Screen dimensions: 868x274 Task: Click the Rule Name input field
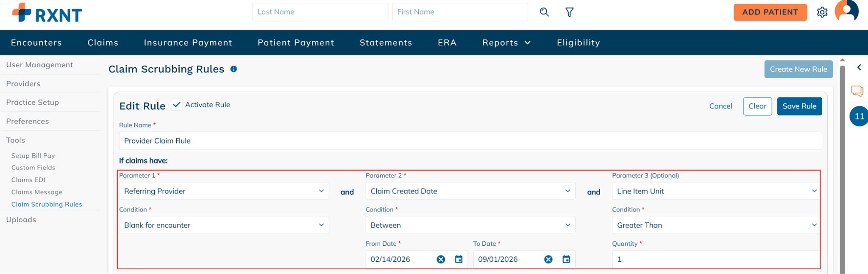(x=470, y=141)
